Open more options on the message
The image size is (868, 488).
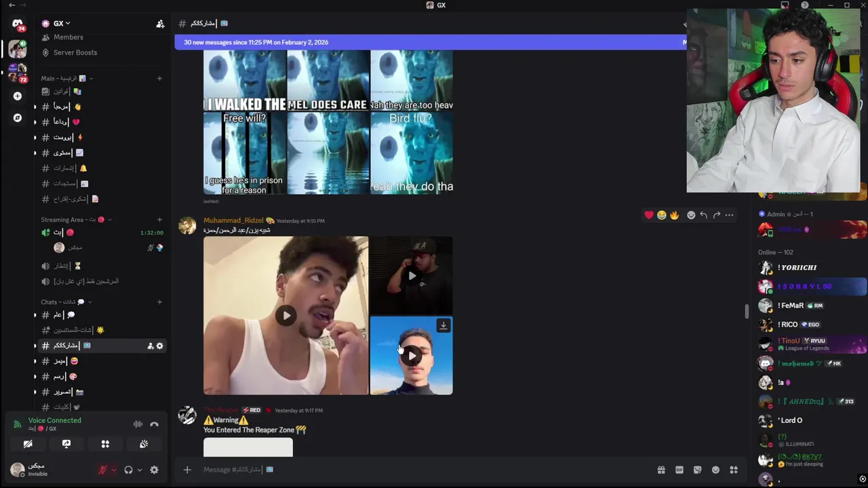click(x=729, y=215)
